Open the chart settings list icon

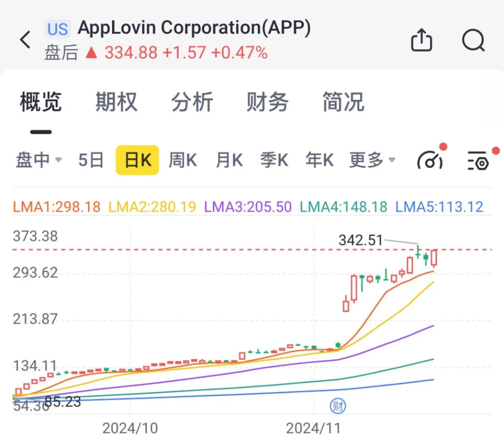point(478,160)
